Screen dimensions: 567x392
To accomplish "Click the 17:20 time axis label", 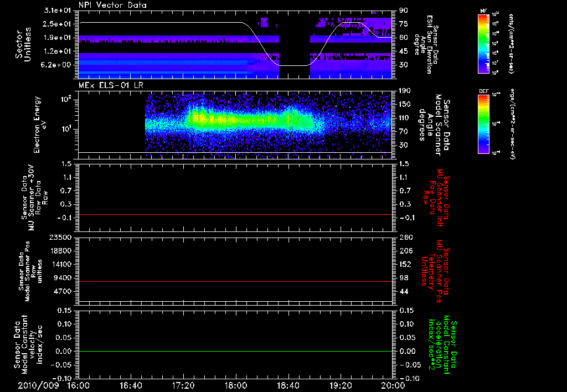I will click(x=183, y=385).
